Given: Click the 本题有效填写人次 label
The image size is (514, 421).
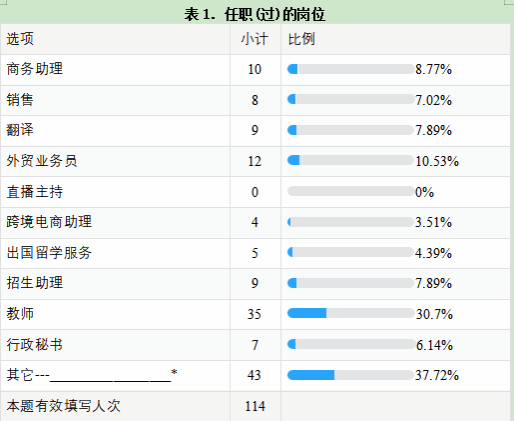Looking at the screenshot, I should coord(63,406).
